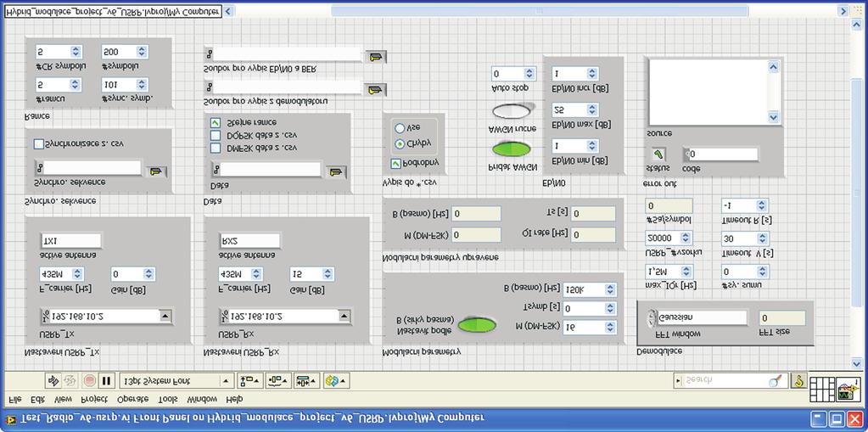This screenshot has height=432, width=868.
Task: Click the folder browse button for Data path
Action: [x=335, y=171]
